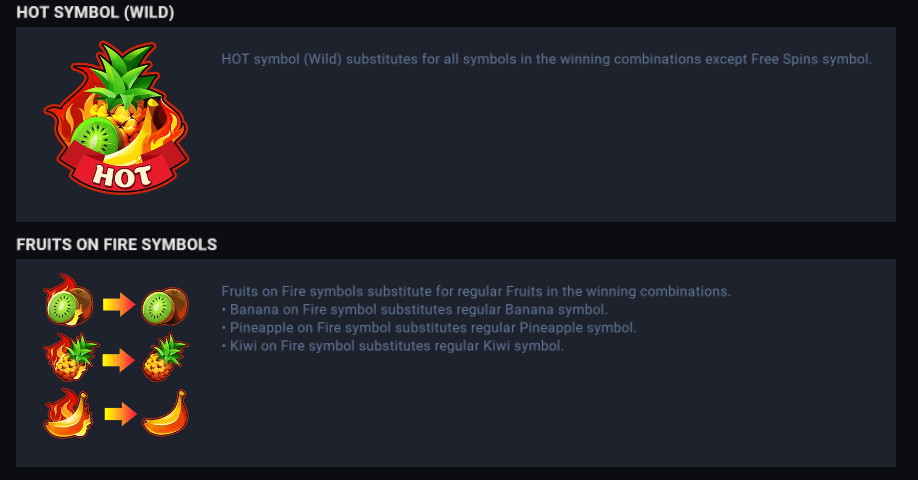This screenshot has width=918, height=480.
Task: Click the arrow between the pineapple symbols
Action: (118, 360)
